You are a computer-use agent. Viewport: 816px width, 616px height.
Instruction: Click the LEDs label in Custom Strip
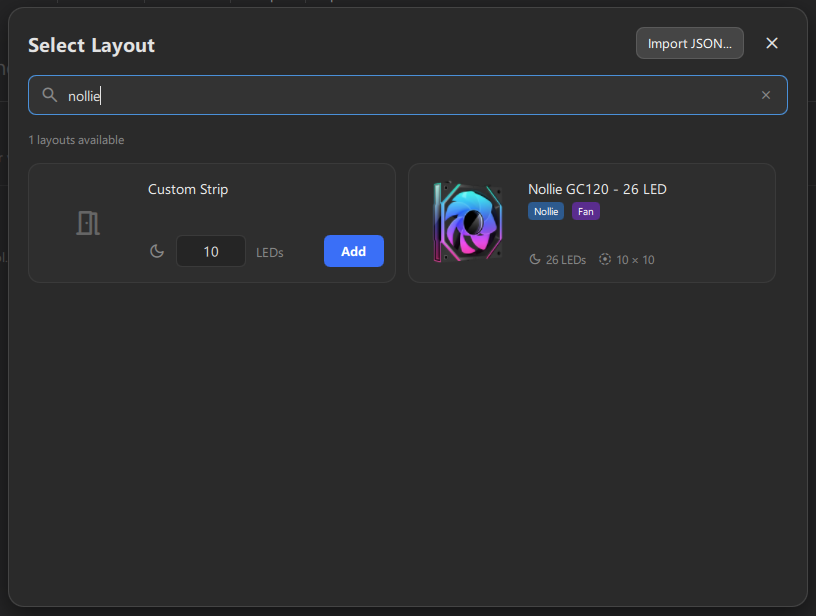pos(270,252)
